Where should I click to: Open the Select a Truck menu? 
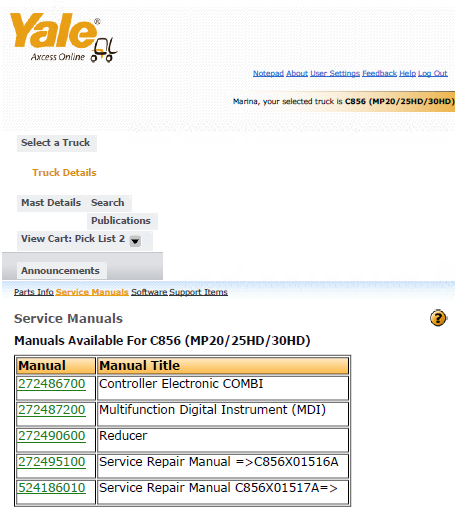click(57, 143)
